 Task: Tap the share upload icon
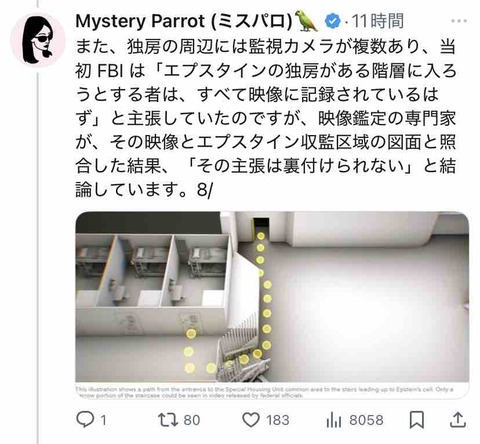click(458, 420)
